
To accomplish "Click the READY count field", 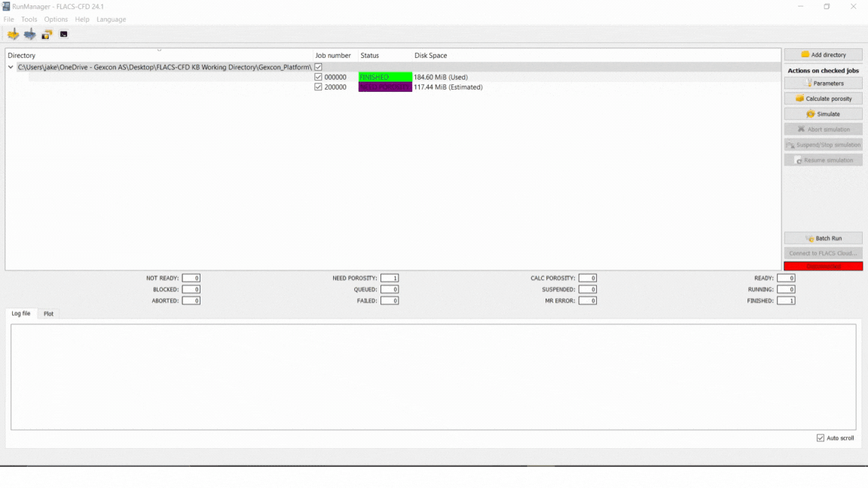I will click(786, 278).
